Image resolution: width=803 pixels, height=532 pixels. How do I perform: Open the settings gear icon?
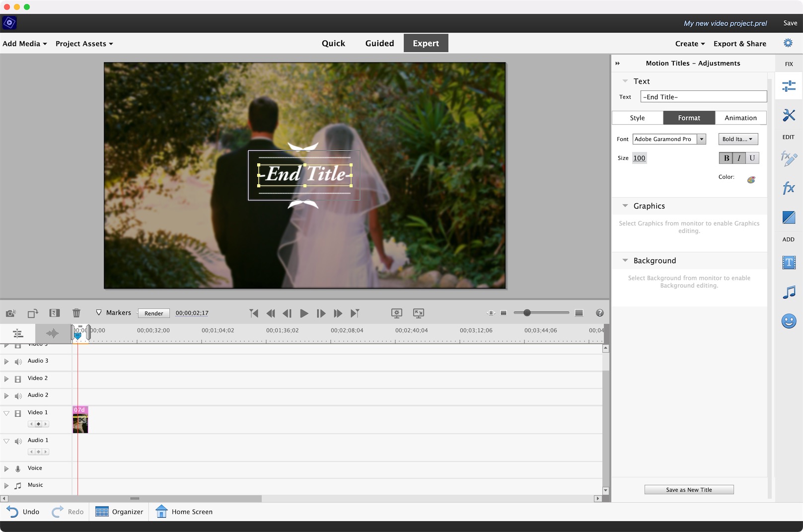click(x=788, y=43)
